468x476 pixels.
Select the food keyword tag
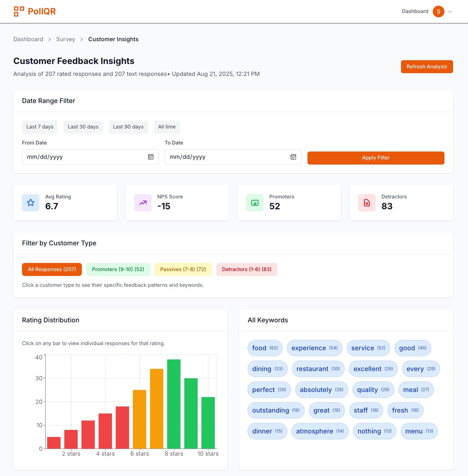coord(265,348)
